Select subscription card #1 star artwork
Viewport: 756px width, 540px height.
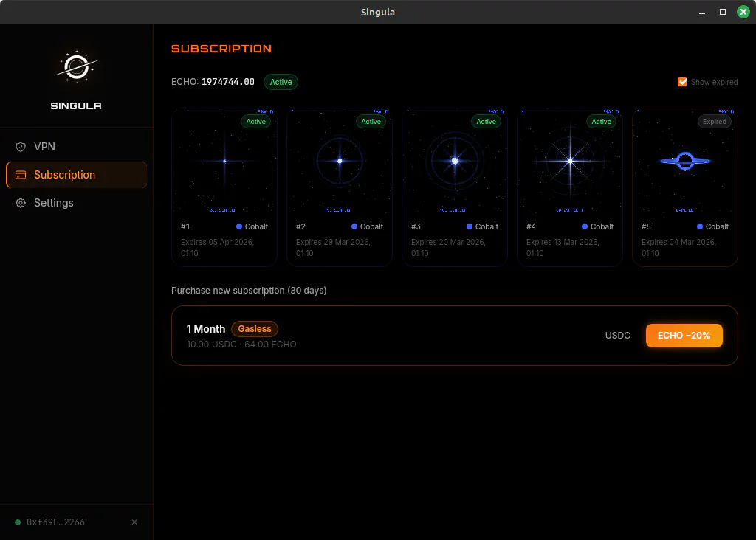pos(224,161)
